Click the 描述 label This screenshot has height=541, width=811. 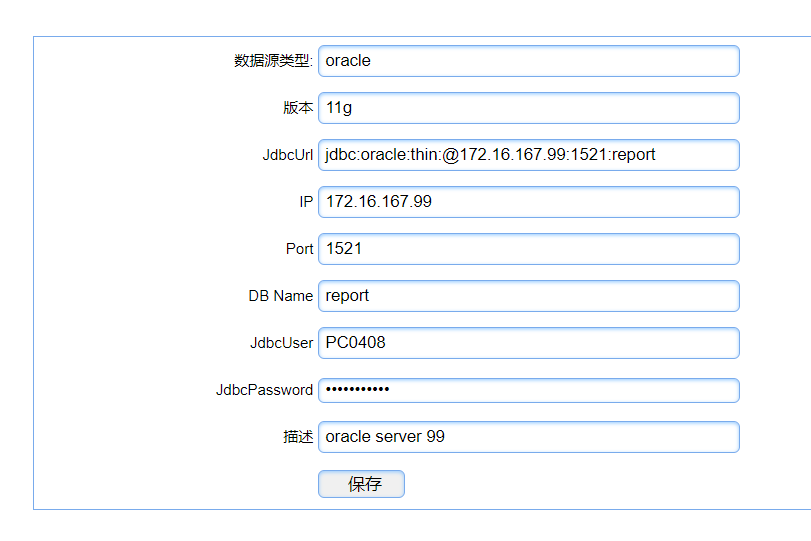tap(298, 437)
